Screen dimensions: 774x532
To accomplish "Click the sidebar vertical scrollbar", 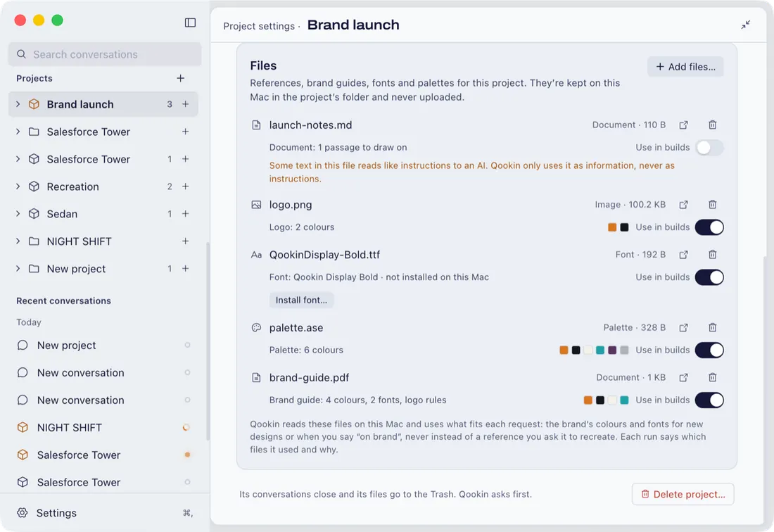I will tap(208, 341).
